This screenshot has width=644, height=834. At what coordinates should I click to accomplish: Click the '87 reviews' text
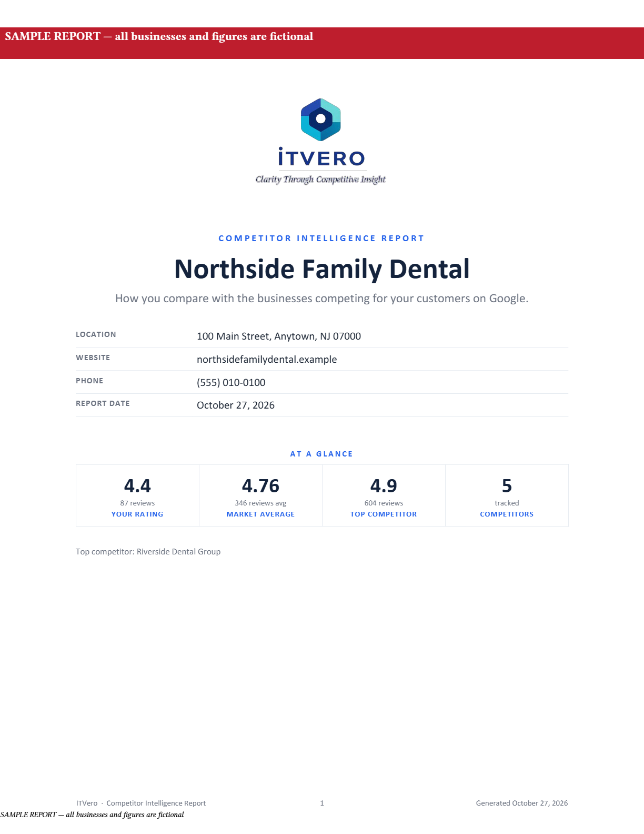coord(137,503)
